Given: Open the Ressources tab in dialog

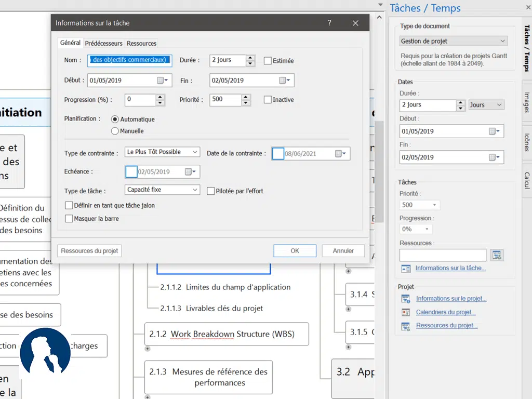Looking at the screenshot, I should tap(141, 44).
